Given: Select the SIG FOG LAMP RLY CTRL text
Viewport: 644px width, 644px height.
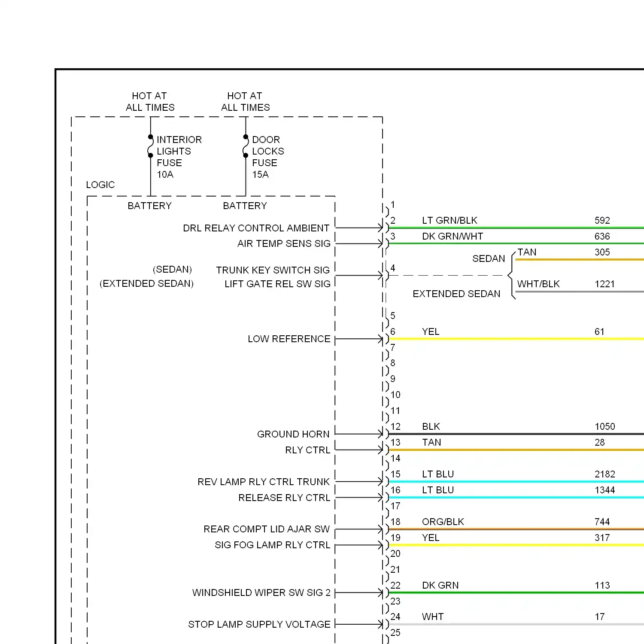Looking at the screenshot, I should click(x=273, y=545).
